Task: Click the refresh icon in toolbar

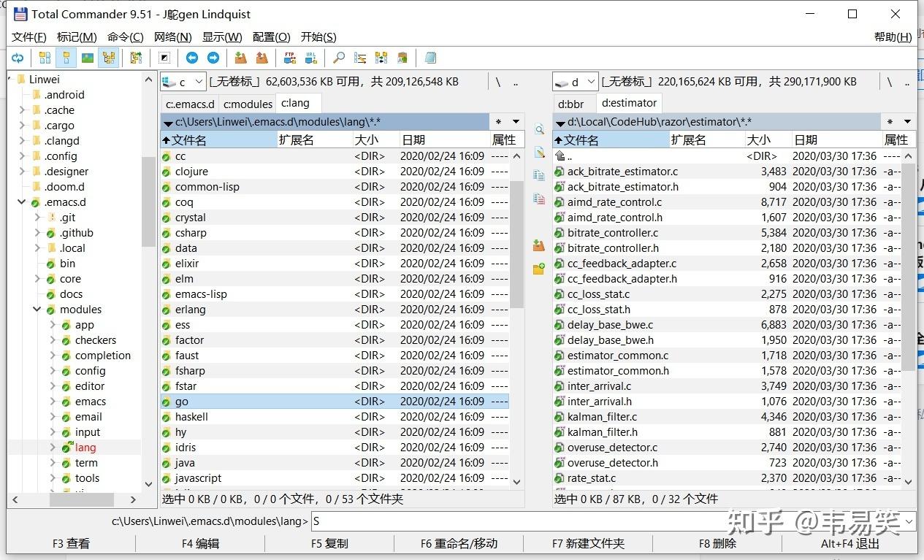Action: 18,58
